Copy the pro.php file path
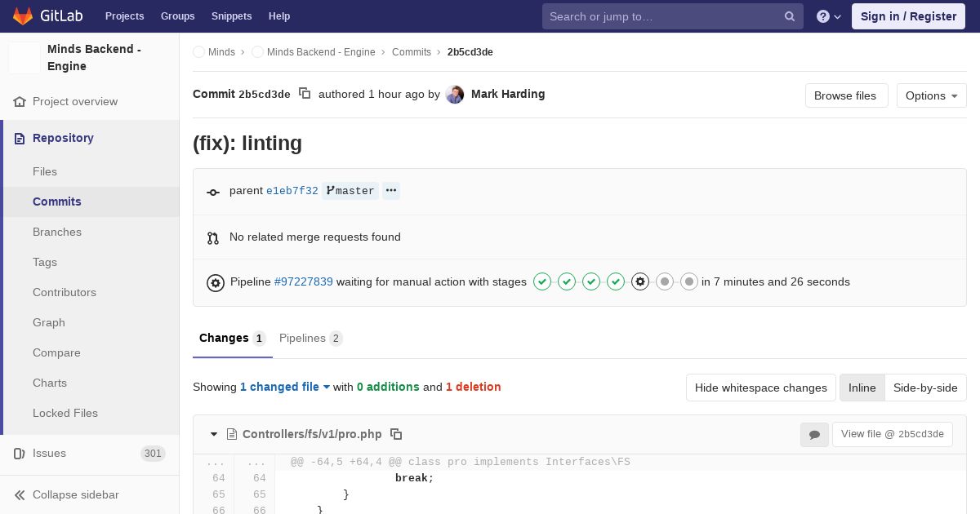Screen dimensions: 980x514 [396, 434]
